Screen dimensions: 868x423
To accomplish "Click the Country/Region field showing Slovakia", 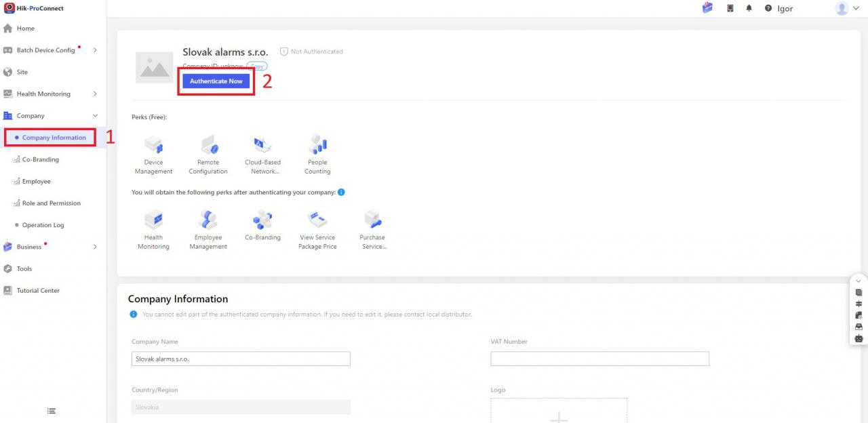I will coord(241,407).
